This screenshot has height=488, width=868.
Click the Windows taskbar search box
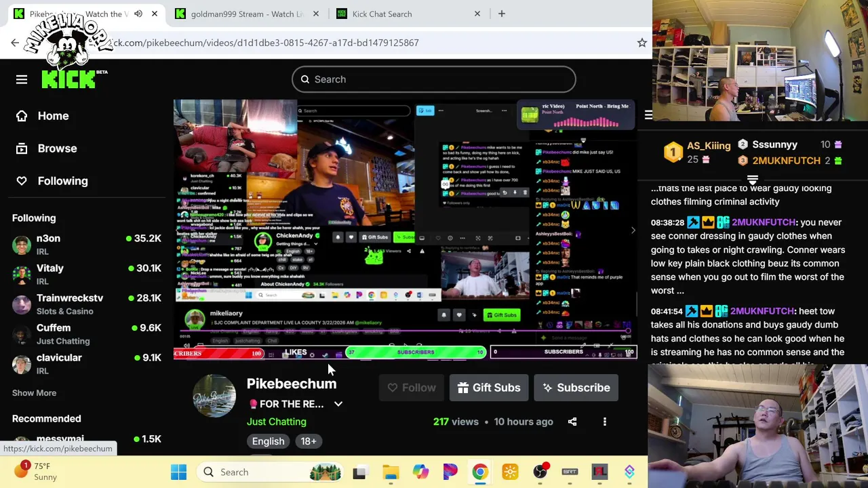pyautogui.click(x=269, y=472)
